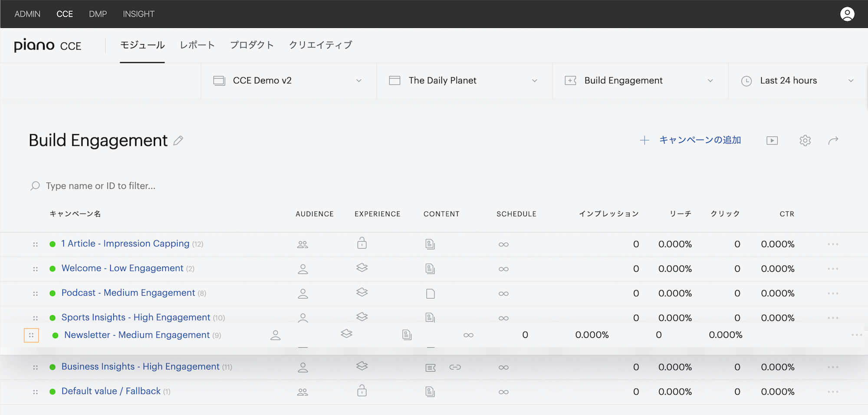Click the share arrow icon
Image resolution: width=868 pixels, height=415 pixels.
click(x=833, y=141)
